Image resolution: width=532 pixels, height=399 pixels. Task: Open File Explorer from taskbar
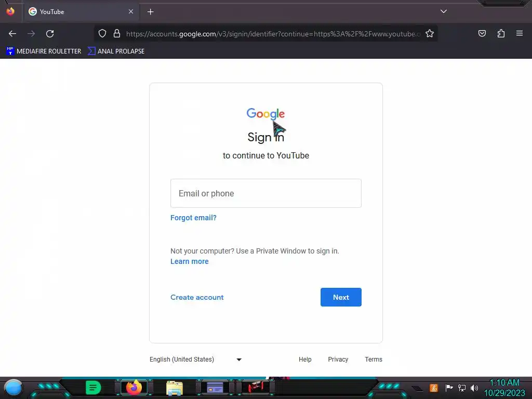[175, 388]
